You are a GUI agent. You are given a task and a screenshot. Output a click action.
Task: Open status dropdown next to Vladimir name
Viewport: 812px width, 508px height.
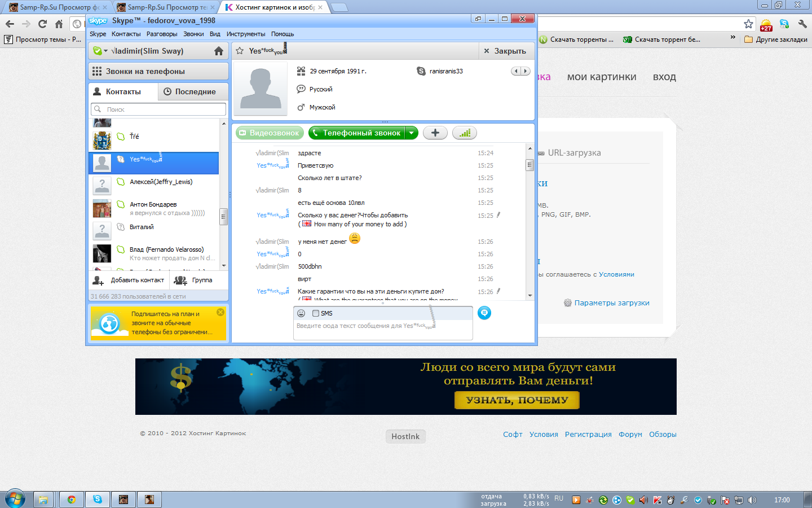(100, 51)
